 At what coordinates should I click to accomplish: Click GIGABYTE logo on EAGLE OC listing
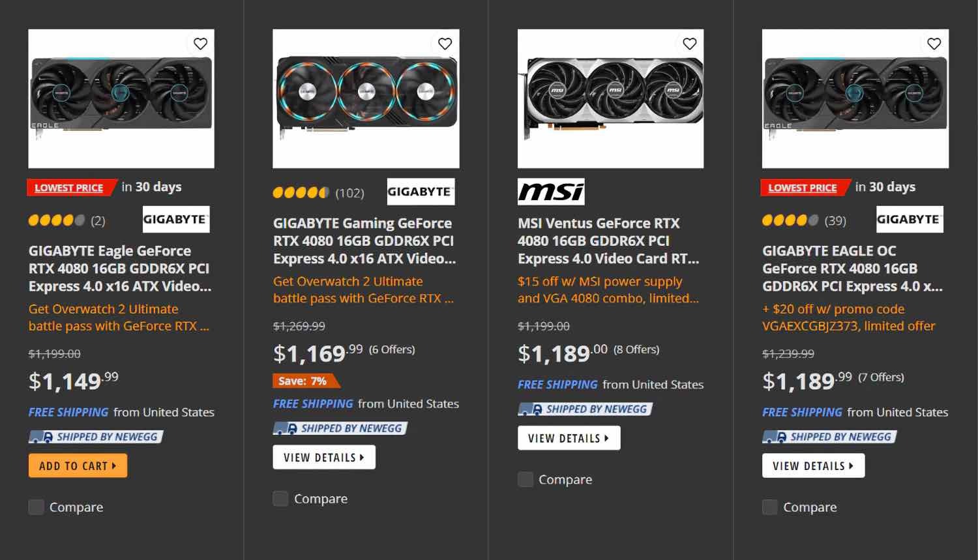point(910,220)
